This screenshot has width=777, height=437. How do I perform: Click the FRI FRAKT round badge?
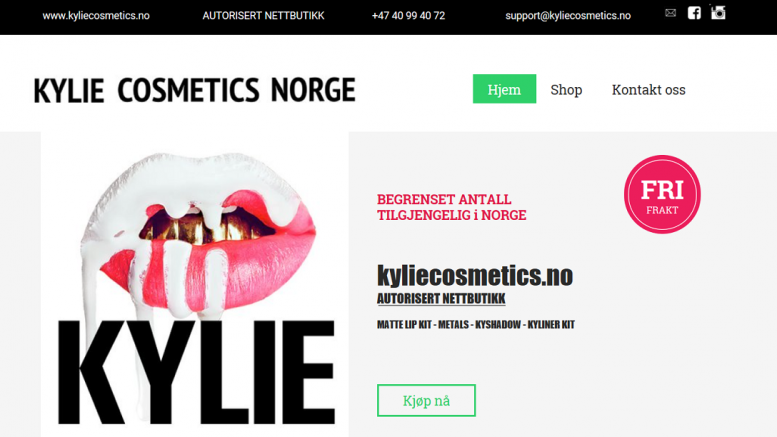[662, 194]
